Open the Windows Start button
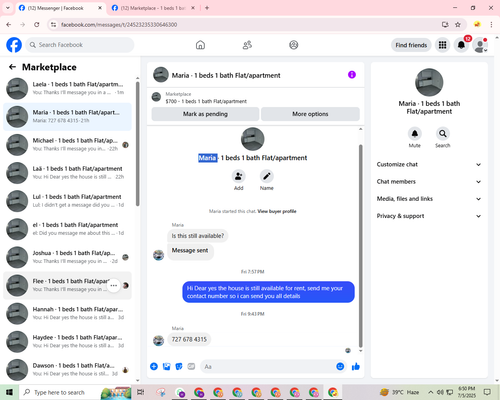This screenshot has width=500, height=400. click(x=9, y=392)
